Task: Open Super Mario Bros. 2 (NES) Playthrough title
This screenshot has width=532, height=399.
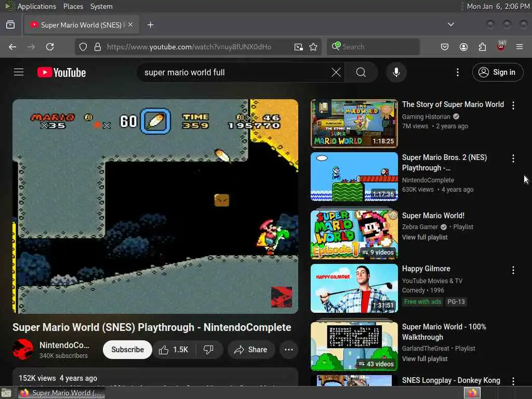Action: click(445, 163)
